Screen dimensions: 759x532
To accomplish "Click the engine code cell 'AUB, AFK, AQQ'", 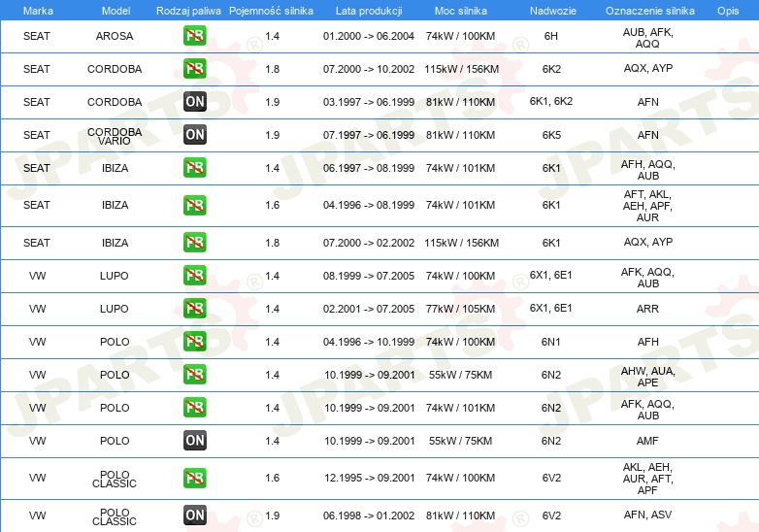I will click(647, 38).
